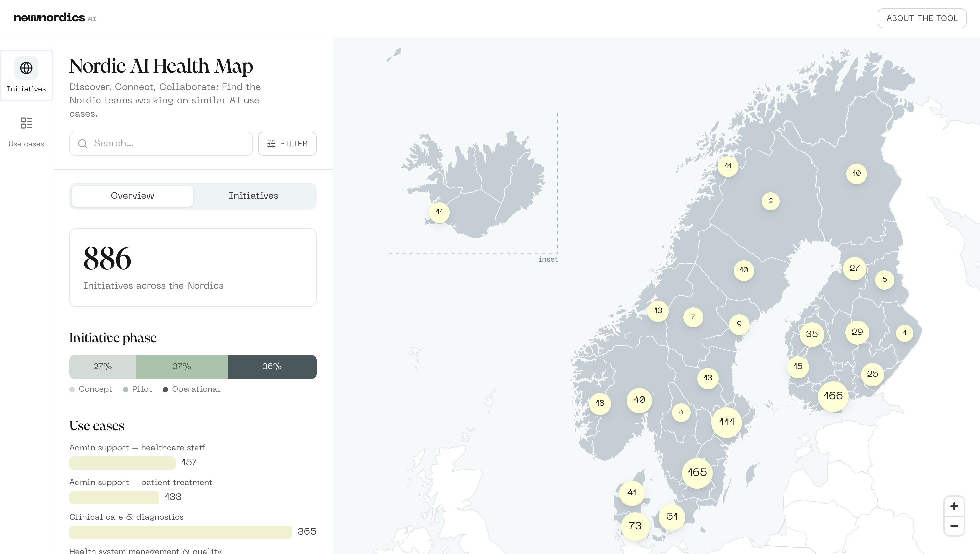Select the 36% Operational phase segment
This screenshot has height=554, width=980.
[272, 367]
